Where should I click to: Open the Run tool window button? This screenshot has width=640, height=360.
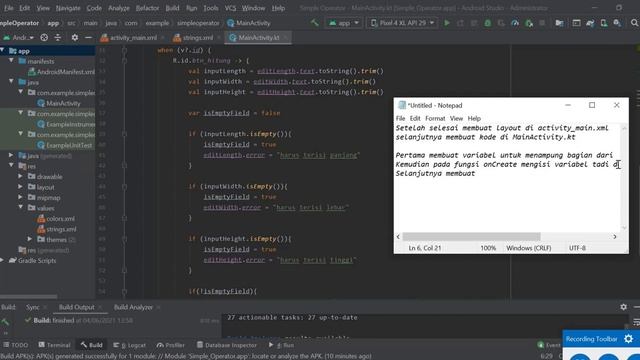click(281, 345)
